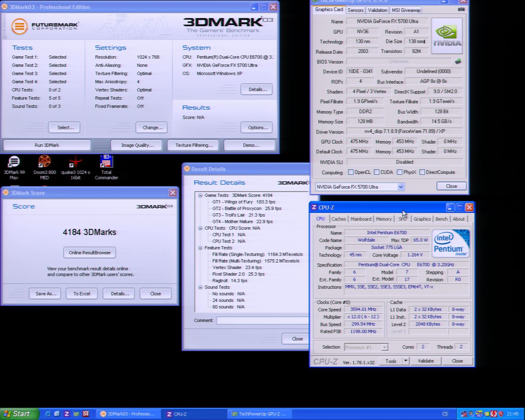Viewport: 525px width, 420px height.
Task: Collapse the Game Tests tree node
Action: click(200, 195)
